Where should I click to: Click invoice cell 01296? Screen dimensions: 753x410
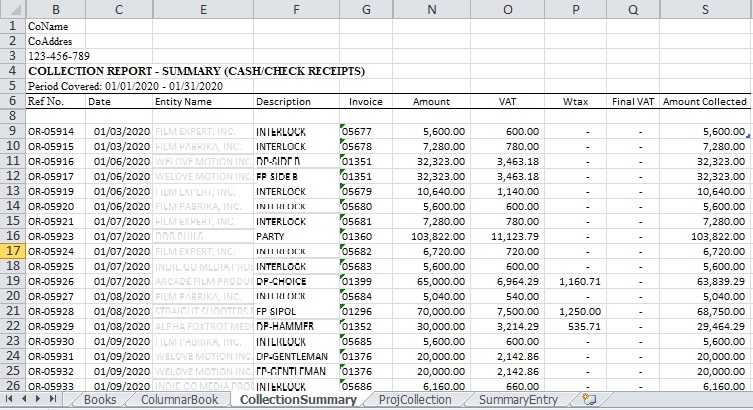366,311
